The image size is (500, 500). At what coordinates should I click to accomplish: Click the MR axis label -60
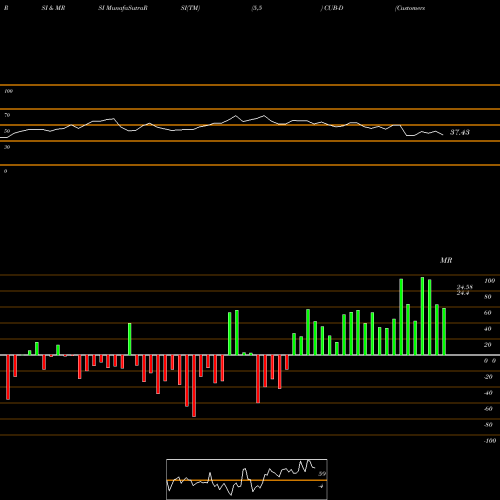(x=488, y=409)
